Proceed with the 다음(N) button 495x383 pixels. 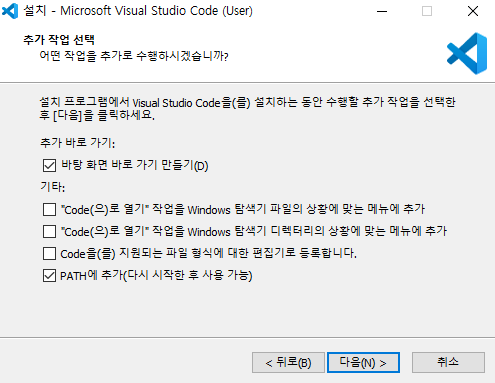pos(363,362)
